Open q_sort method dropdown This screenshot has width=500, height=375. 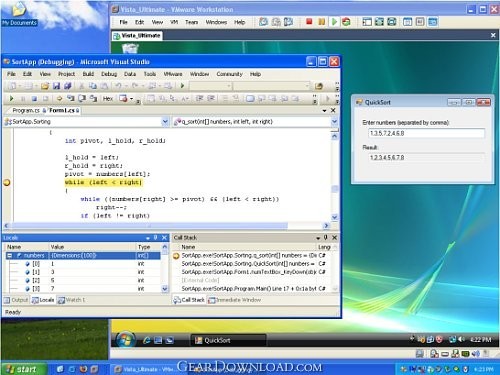coord(334,122)
